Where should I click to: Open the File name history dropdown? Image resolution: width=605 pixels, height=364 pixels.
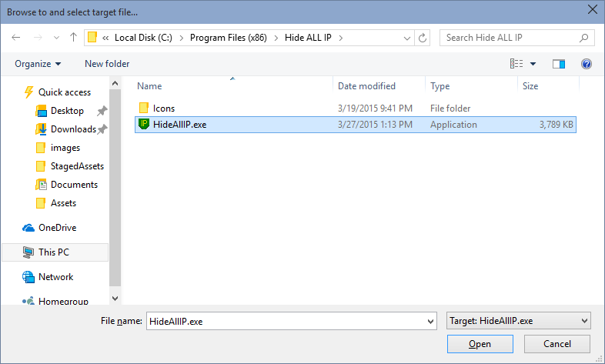pos(430,321)
